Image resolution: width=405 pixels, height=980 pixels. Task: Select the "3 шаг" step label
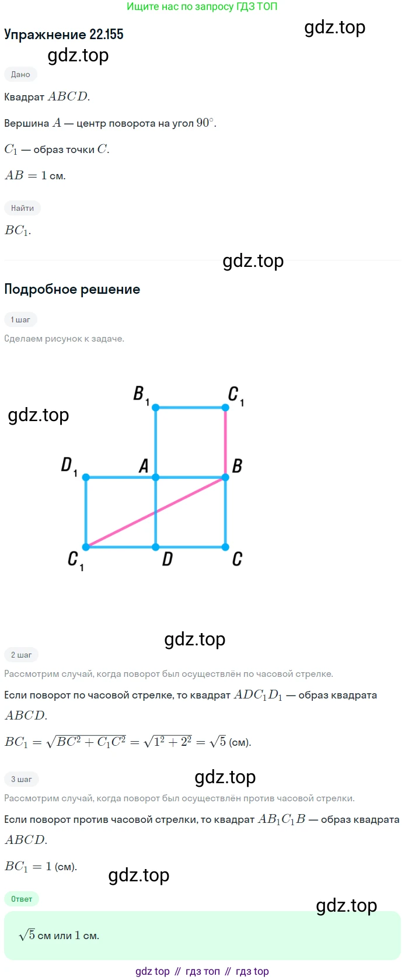[x=21, y=779]
